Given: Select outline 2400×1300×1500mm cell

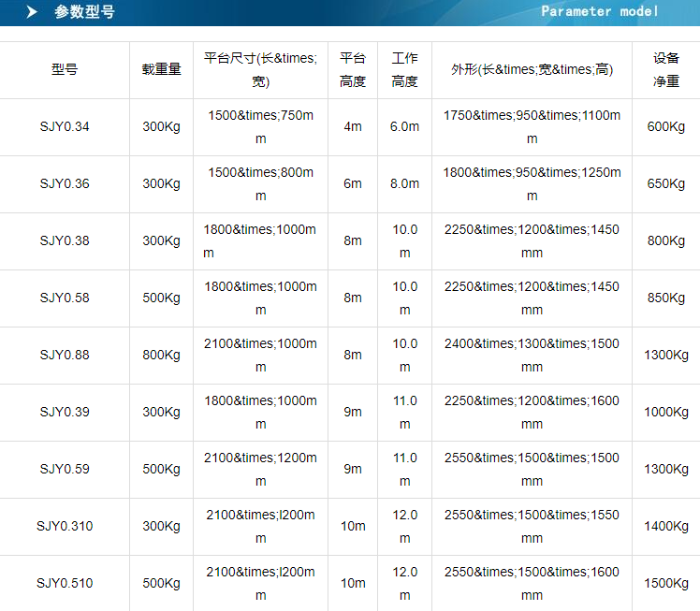Looking at the screenshot, I should 532,356.
